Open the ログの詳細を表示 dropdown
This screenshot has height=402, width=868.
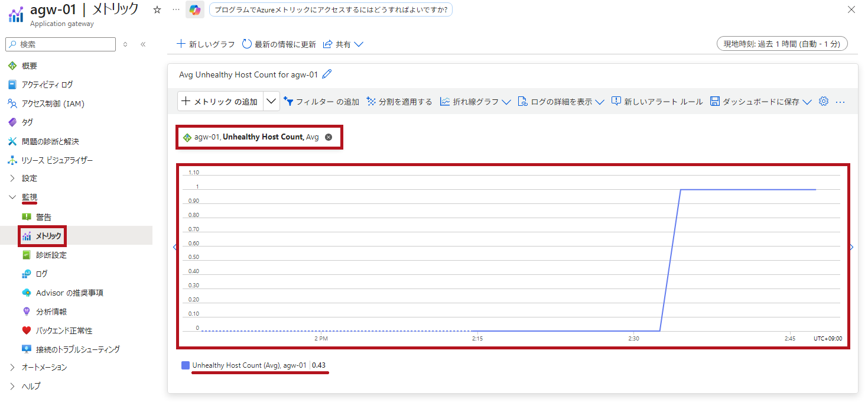561,102
